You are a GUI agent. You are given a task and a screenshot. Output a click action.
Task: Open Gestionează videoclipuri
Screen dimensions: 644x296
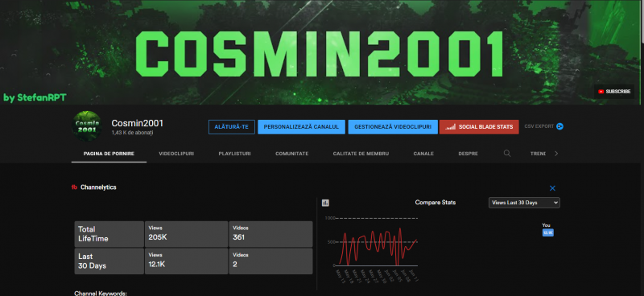click(393, 127)
